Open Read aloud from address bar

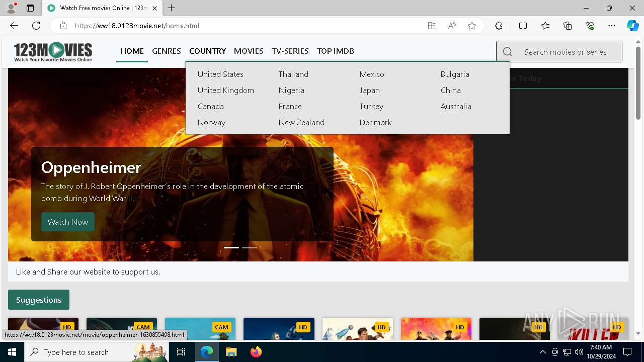(x=452, y=26)
